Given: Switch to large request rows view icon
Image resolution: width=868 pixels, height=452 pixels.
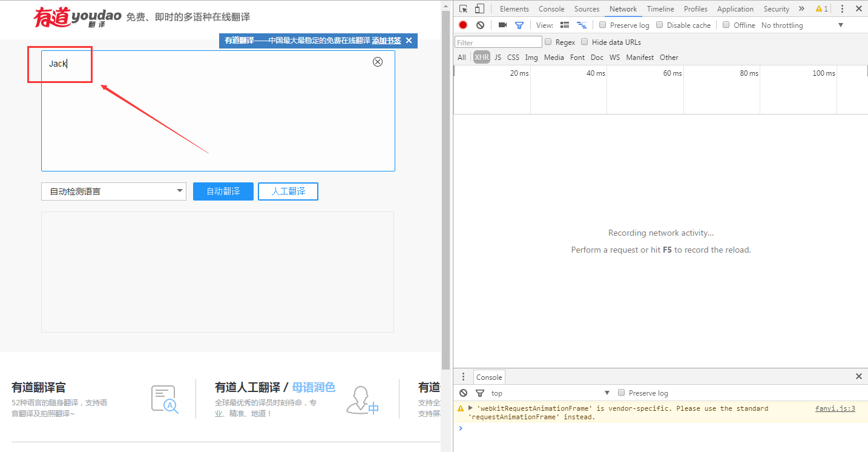Looking at the screenshot, I should pyautogui.click(x=565, y=25).
